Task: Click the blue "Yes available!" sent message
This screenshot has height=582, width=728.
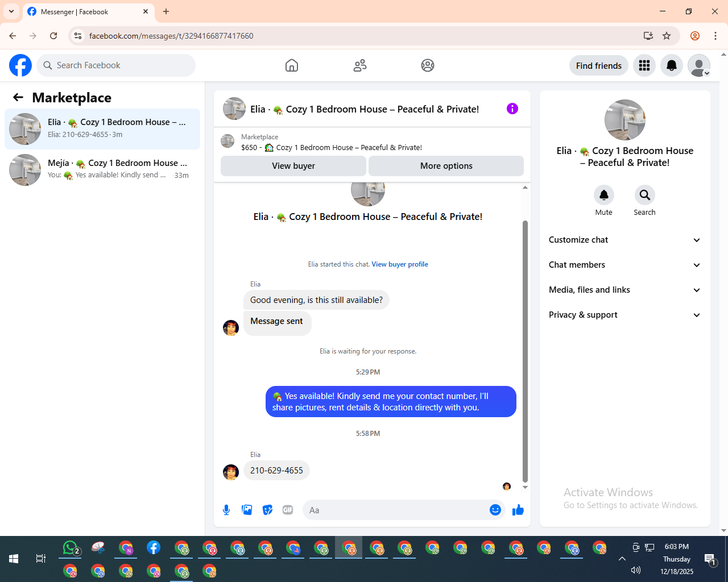Action: [x=391, y=402]
